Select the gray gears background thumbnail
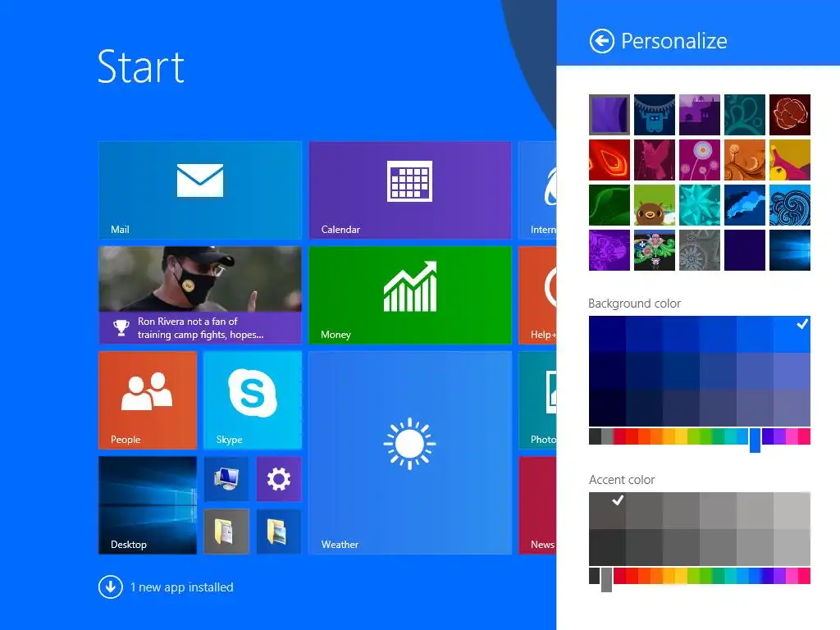The width and height of the screenshot is (840, 630). 700,250
